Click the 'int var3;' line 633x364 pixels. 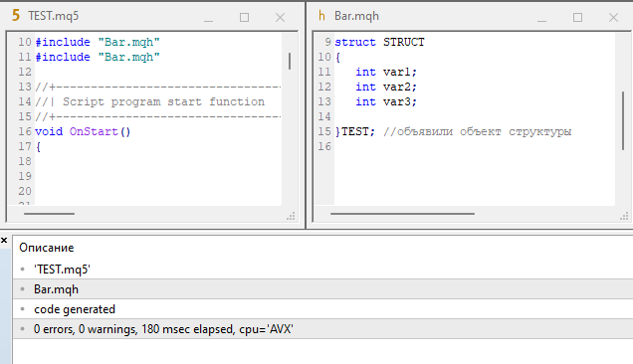[x=386, y=101]
